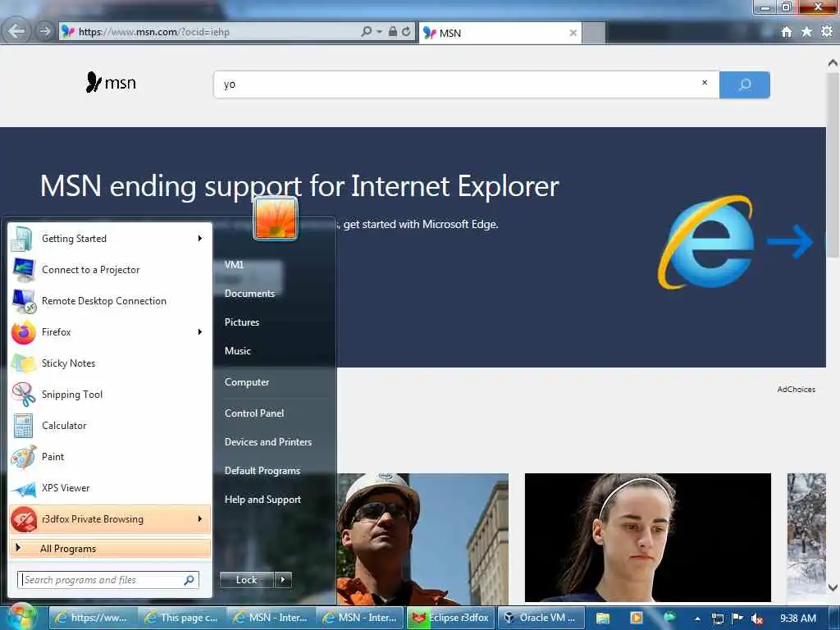This screenshot has width=840, height=630.
Task: Click the Lock button
Action: coord(246,580)
